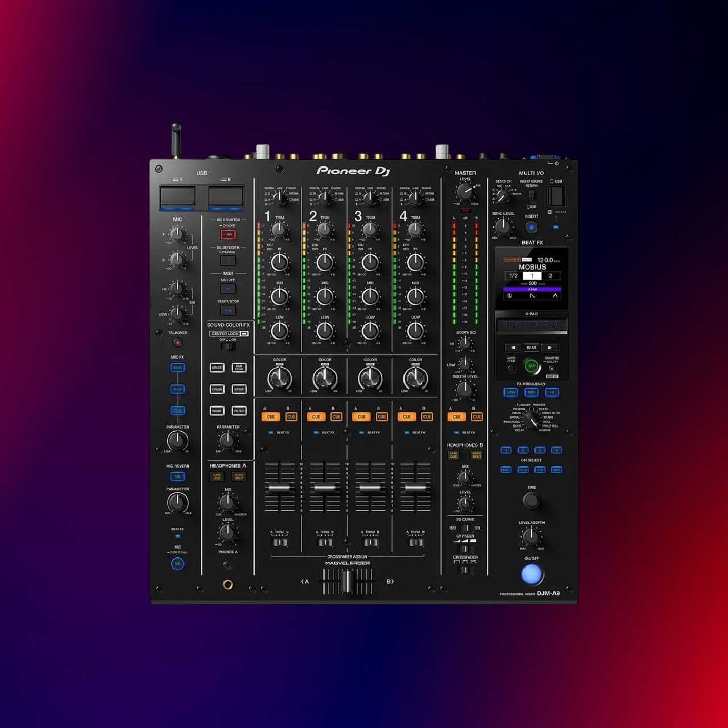Click channel 4 input selector knob
Viewport: 728px width, 728px height.
click(415, 198)
